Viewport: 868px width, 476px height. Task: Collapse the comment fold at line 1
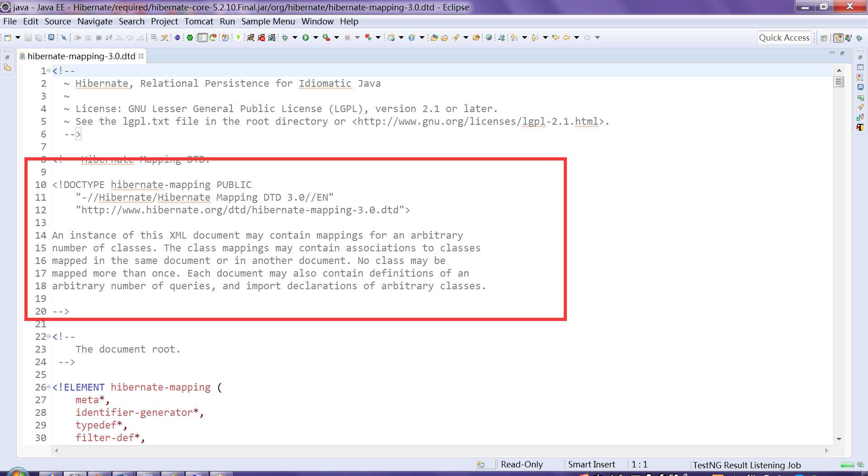click(x=49, y=71)
